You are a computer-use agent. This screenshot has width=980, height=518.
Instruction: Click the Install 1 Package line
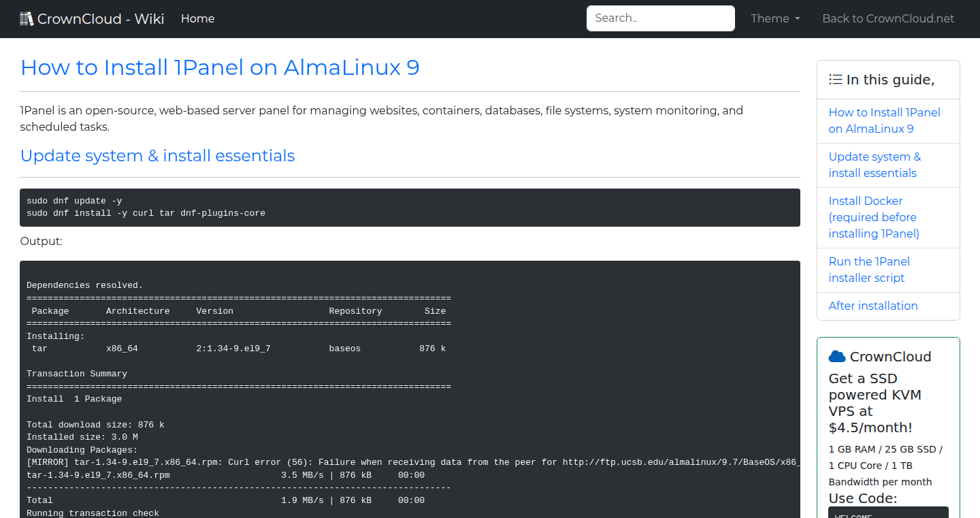coord(74,399)
